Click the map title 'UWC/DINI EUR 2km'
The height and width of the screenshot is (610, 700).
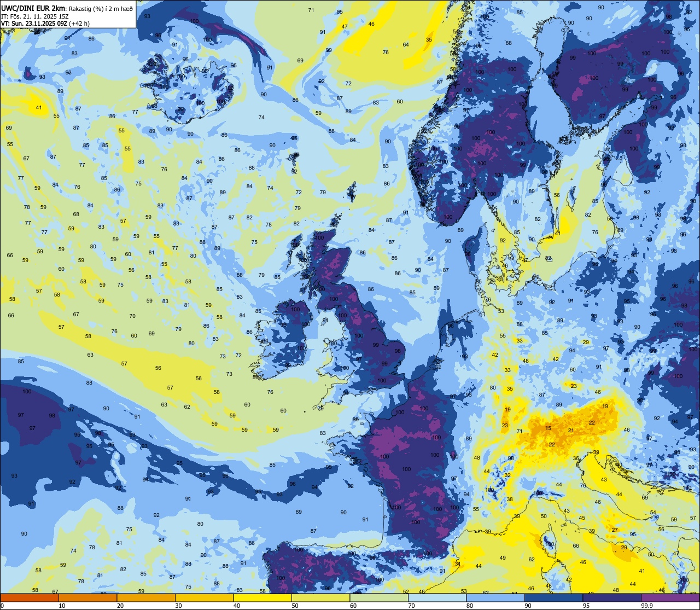[x=33, y=8]
